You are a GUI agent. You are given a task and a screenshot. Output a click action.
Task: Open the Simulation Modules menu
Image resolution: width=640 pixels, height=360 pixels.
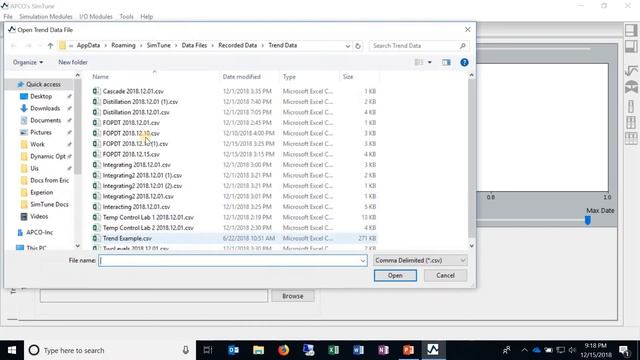[46, 17]
